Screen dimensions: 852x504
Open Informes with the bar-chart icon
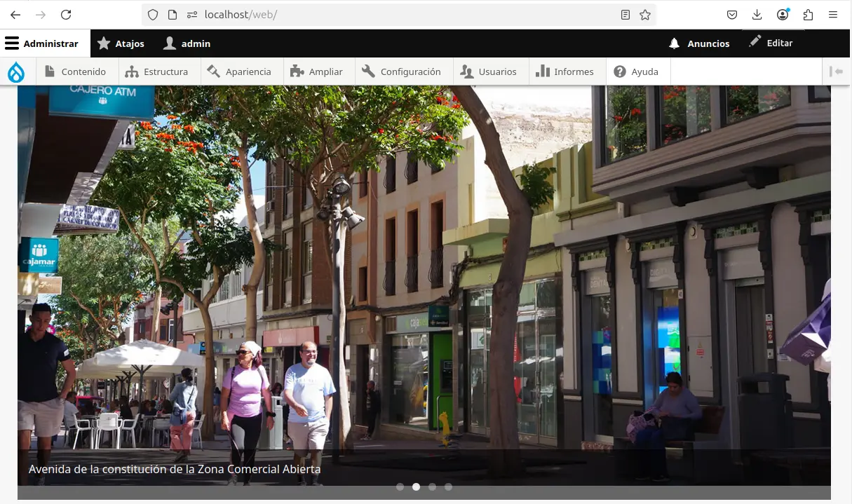[x=543, y=71]
